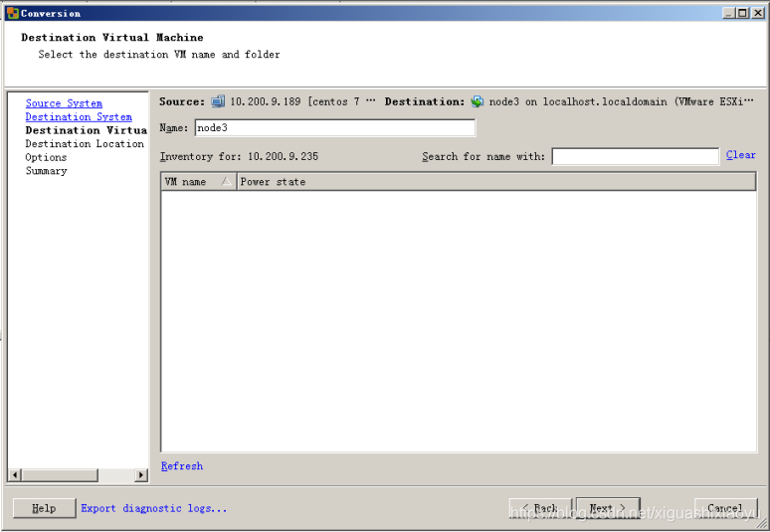Go Back to previous step

(x=540, y=508)
